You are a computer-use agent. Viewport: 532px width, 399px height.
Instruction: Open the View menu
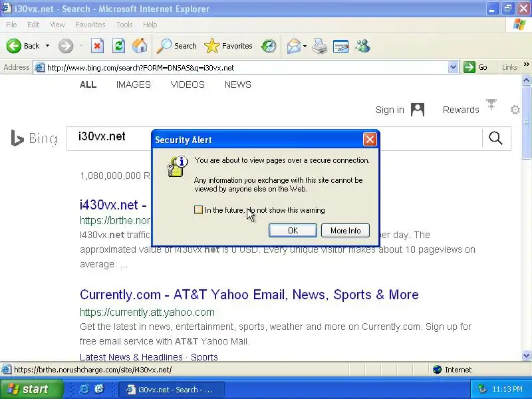(x=57, y=25)
